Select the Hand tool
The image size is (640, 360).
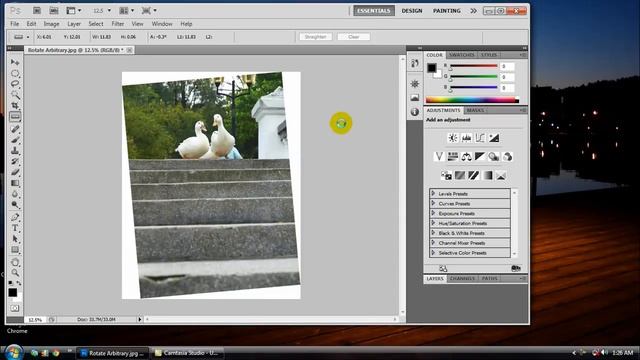15,262
